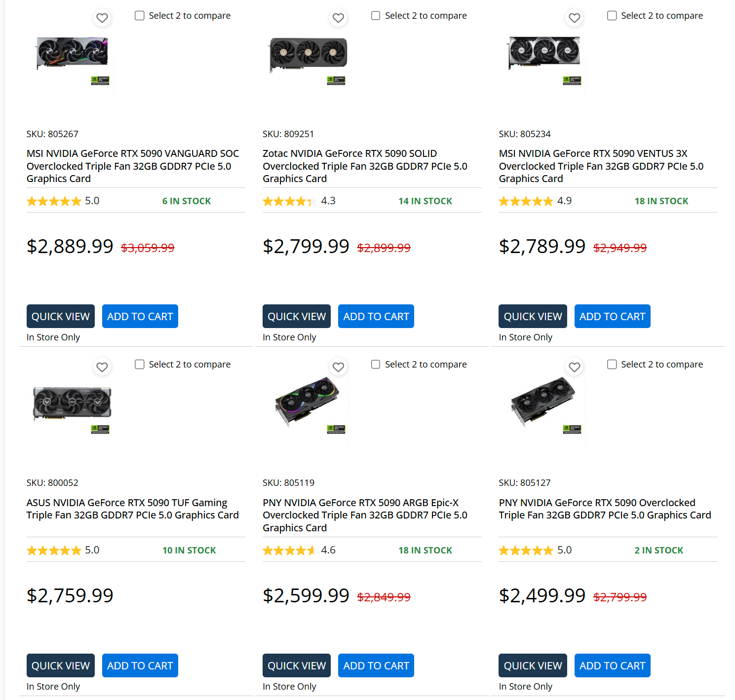Select compare checkbox for PNY ARGB Epic-X

[x=376, y=365]
